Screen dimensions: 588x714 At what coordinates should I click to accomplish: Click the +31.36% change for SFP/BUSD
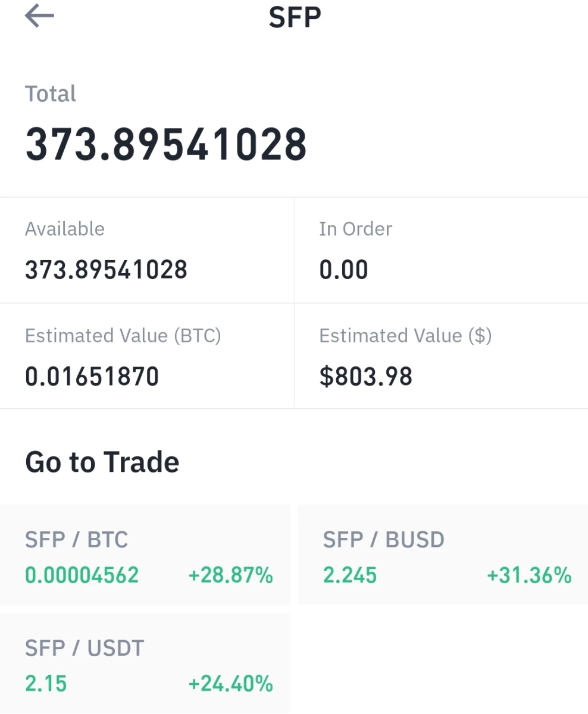tap(529, 575)
